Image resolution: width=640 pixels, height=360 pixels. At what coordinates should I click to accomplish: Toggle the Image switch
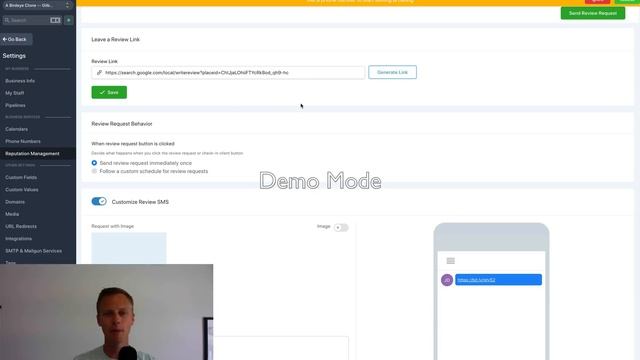(341, 227)
